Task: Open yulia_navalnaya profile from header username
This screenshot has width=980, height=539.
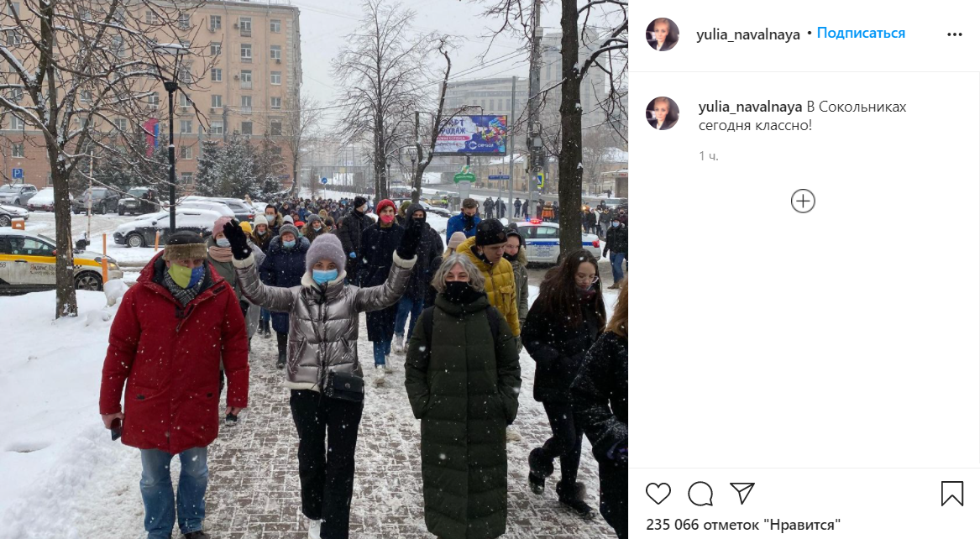Action: [x=748, y=34]
